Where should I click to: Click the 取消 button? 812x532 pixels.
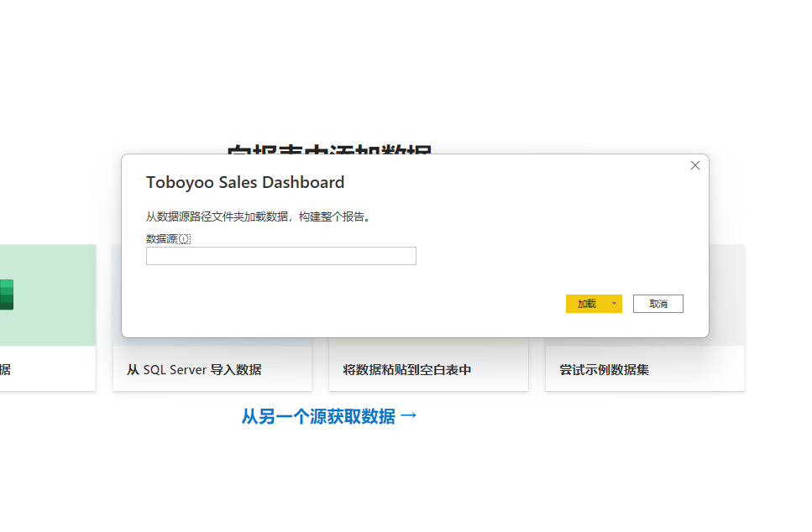(657, 304)
